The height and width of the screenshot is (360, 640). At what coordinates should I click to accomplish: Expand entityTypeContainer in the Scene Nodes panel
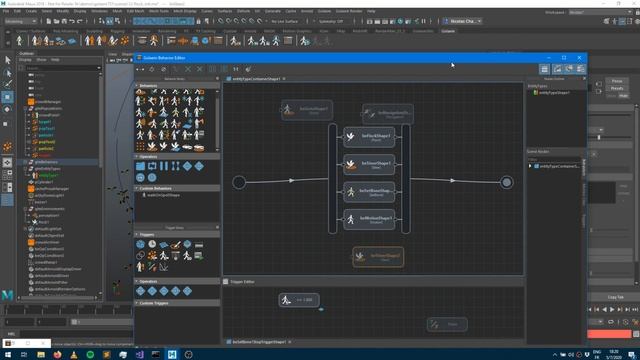[x=530, y=166]
